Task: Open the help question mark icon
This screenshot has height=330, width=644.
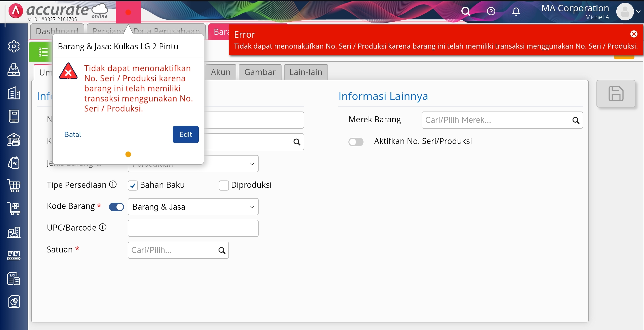Action: click(x=491, y=11)
